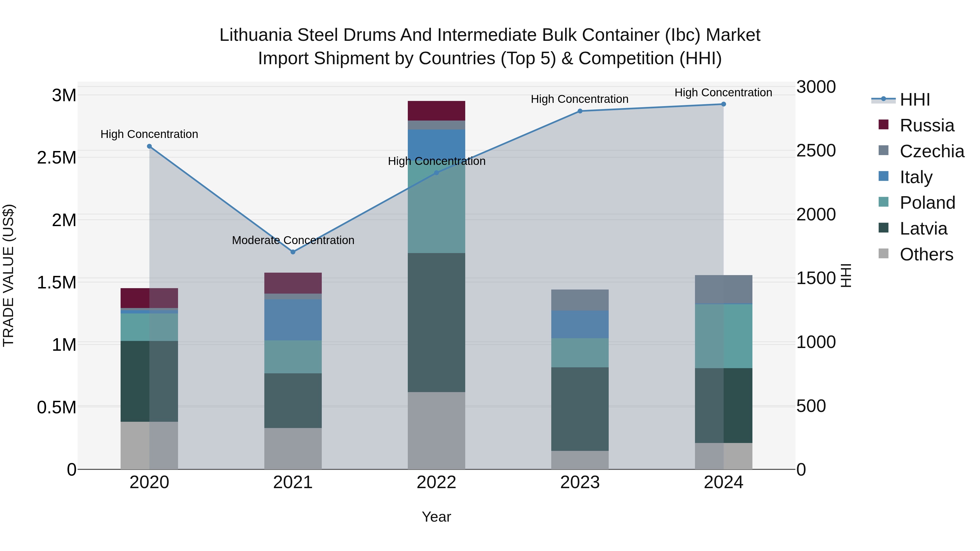Viewport: 980px width, 551px height.
Task: Click the 500 right axis tick
Action: coord(811,406)
